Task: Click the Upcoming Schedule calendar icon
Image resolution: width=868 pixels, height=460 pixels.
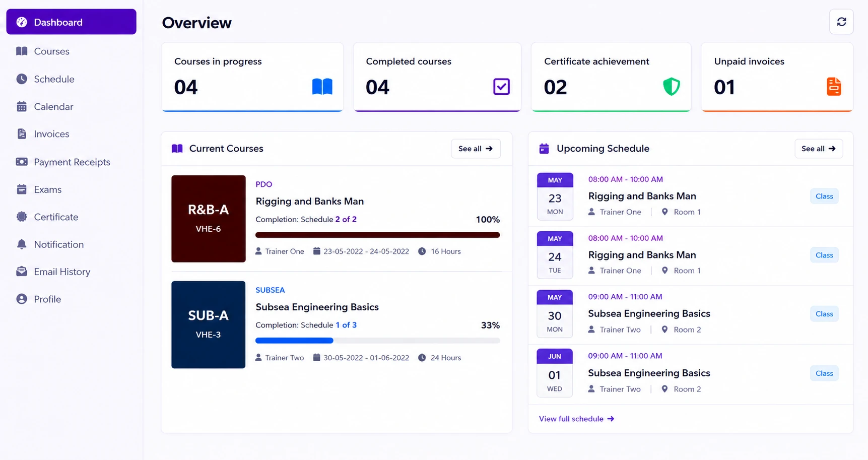Action: pyautogui.click(x=544, y=149)
